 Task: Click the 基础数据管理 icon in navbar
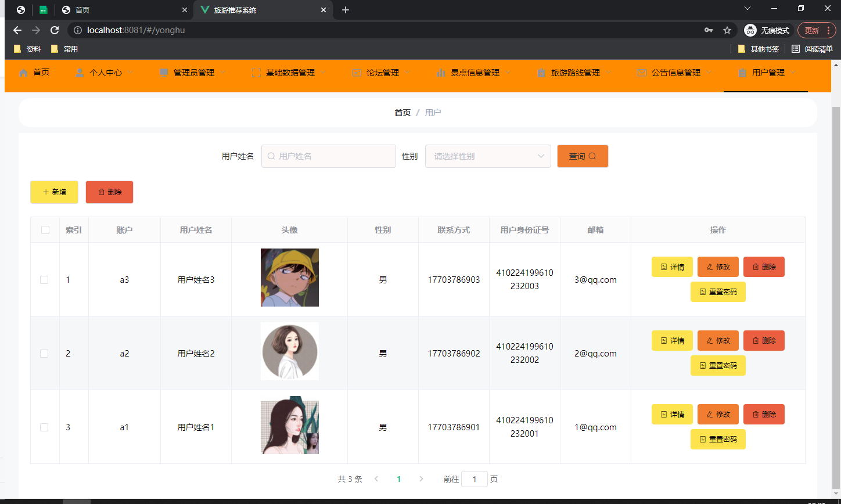pos(256,72)
